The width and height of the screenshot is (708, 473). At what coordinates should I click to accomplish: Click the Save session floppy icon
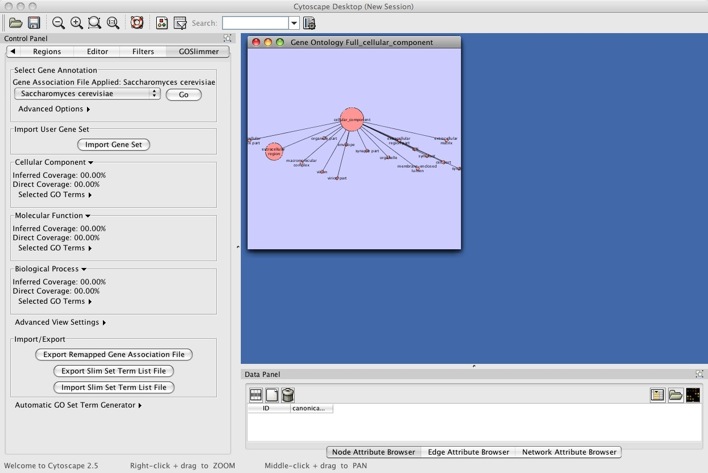33,22
